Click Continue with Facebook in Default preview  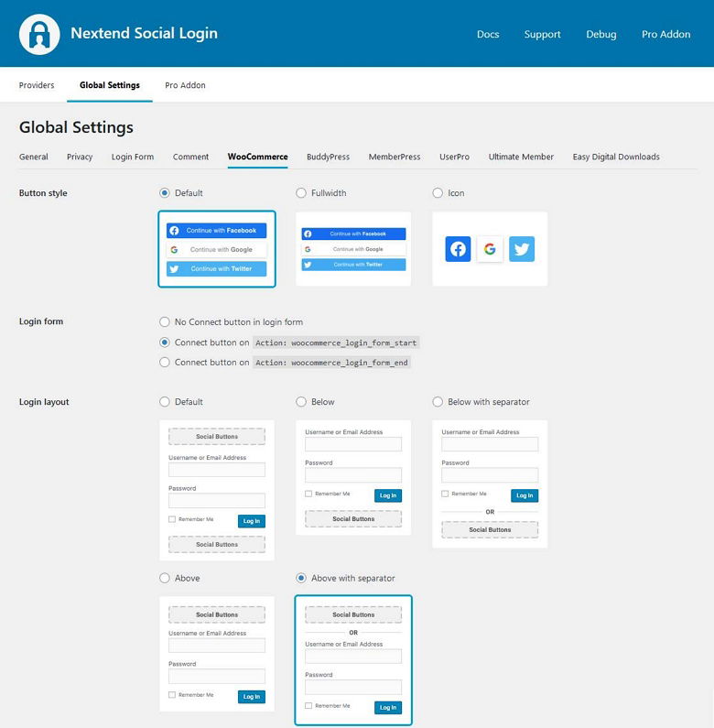click(217, 231)
